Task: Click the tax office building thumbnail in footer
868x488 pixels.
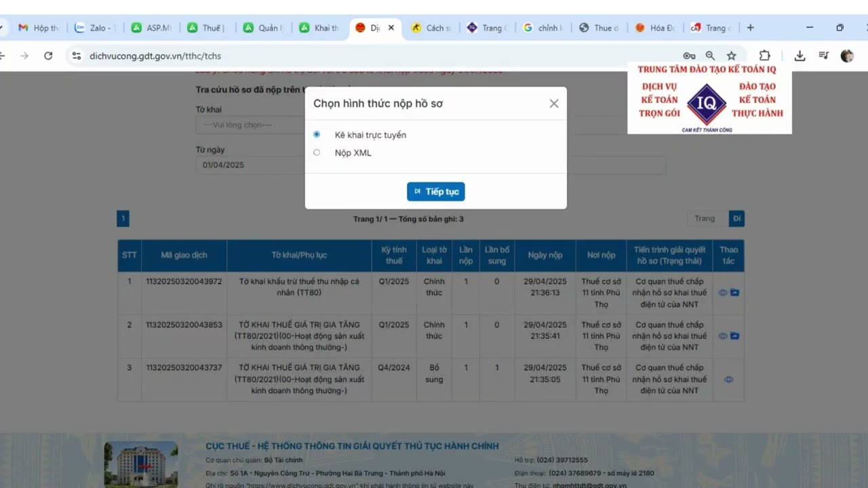Action: (x=141, y=465)
